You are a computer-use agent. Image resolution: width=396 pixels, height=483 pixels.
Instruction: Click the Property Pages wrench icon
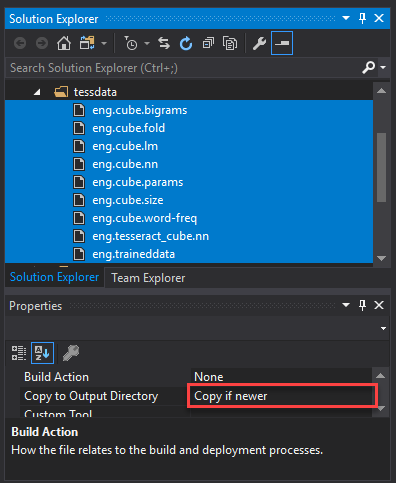(x=71, y=353)
